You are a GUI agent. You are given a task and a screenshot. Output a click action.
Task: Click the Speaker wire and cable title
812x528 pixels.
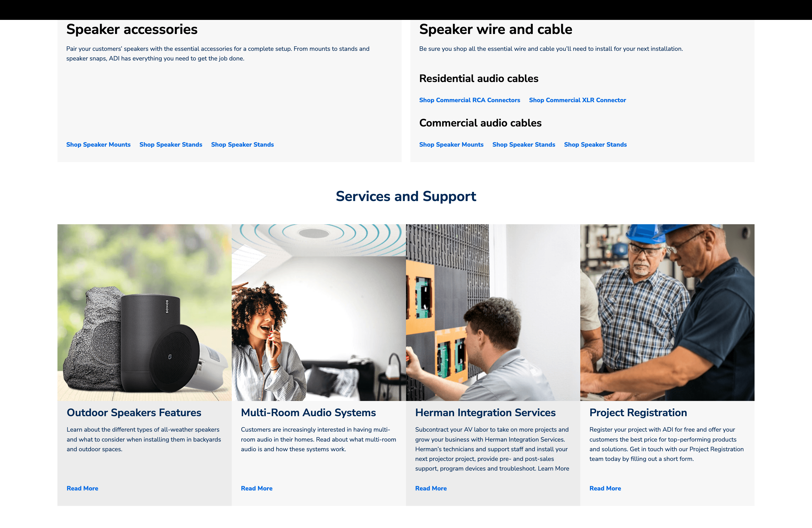[495, 29]
